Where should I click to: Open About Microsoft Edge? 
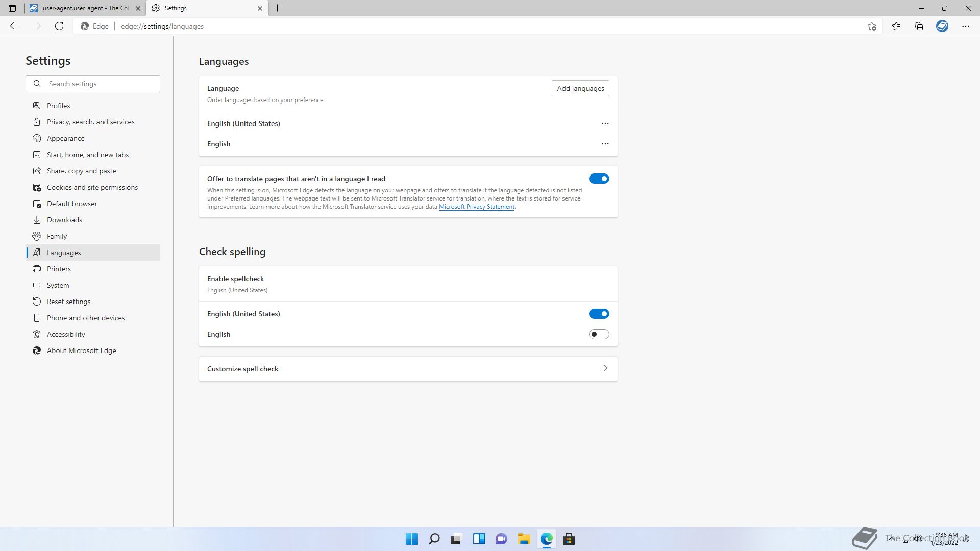93,350
